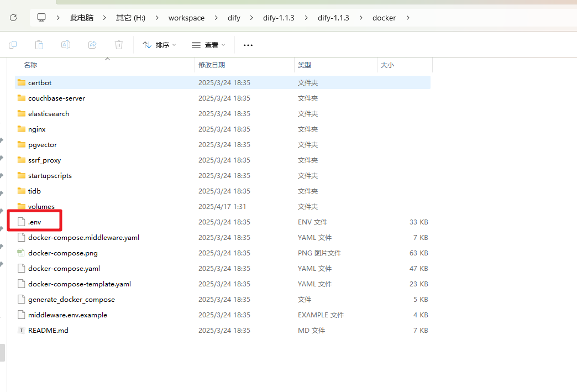Select the README.md file
Image resolution: width=577 pixels, height=392 pixels.
click(x=48, y=330)
